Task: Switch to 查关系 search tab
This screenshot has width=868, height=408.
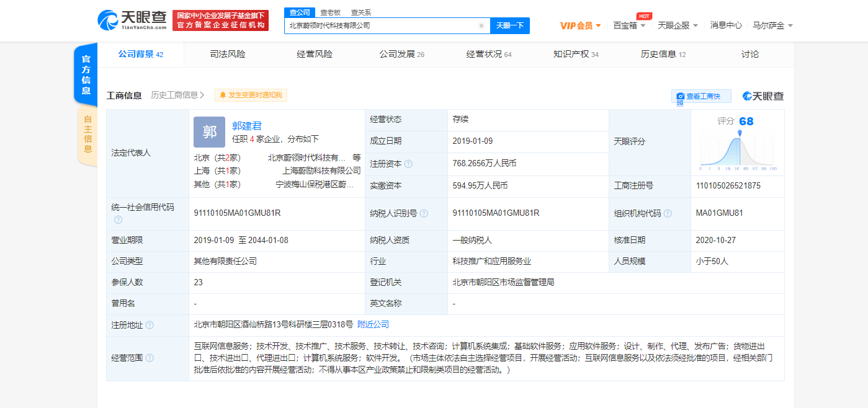Action: click(361, 12)
